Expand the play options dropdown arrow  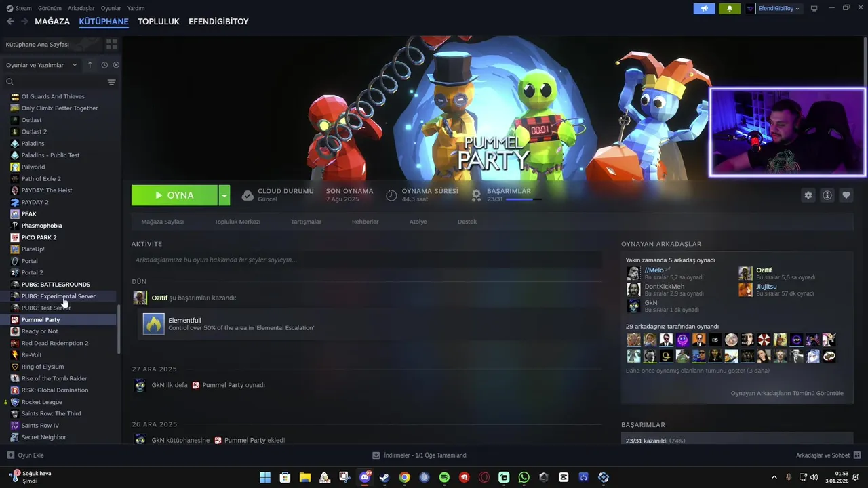pyautogui.click(x=224, y=195)
